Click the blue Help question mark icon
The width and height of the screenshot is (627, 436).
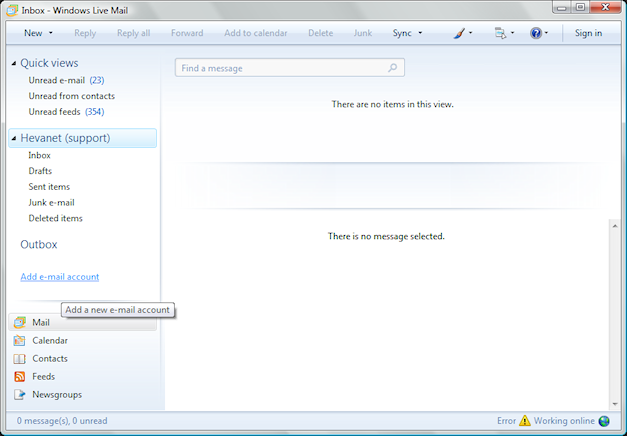tap(536, 33)
